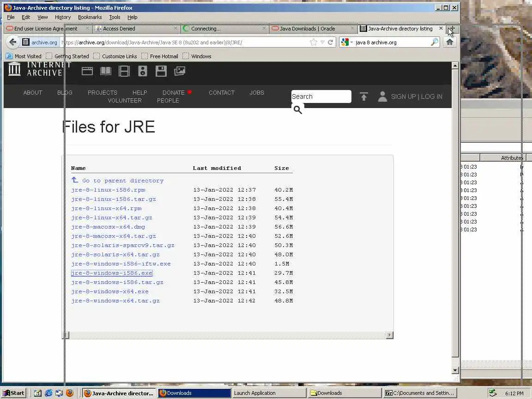Switch to Access Denied tab

pos(136,29)
